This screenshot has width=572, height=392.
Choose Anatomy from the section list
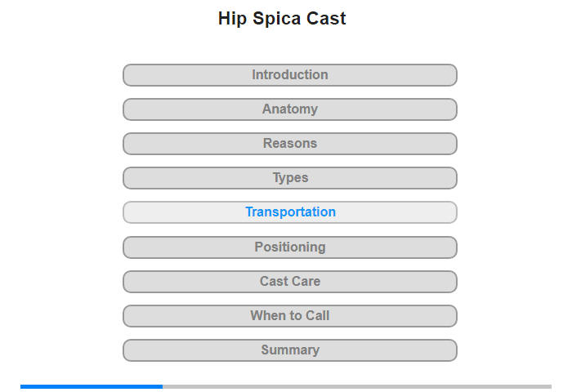pos(290,109)
